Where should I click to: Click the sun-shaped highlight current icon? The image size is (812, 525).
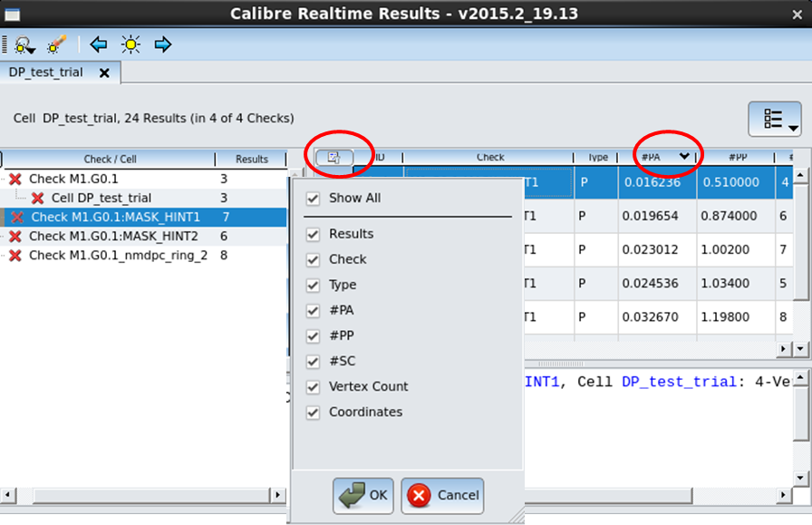pyautogui.click(x=130, y=44)
